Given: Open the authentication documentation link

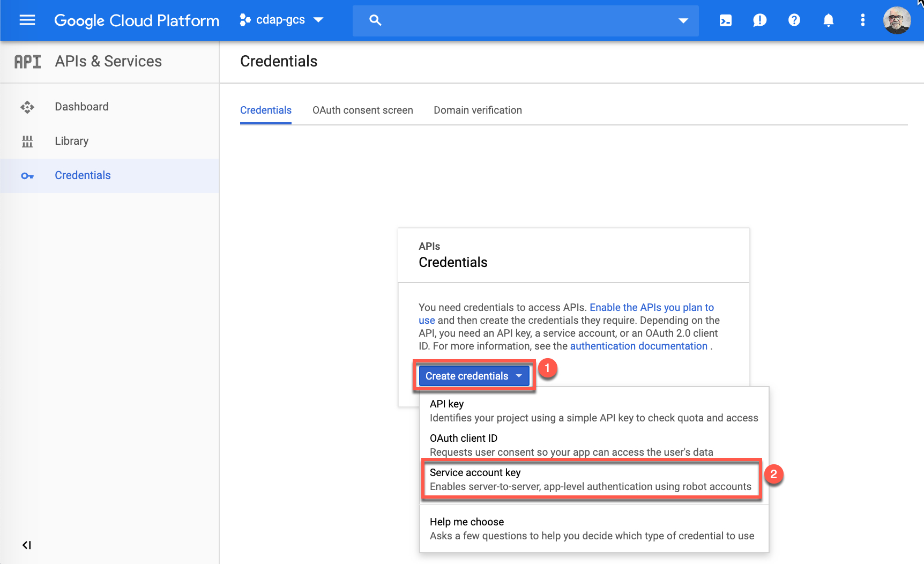Looking at the screenshot, I should click(639, 346).
